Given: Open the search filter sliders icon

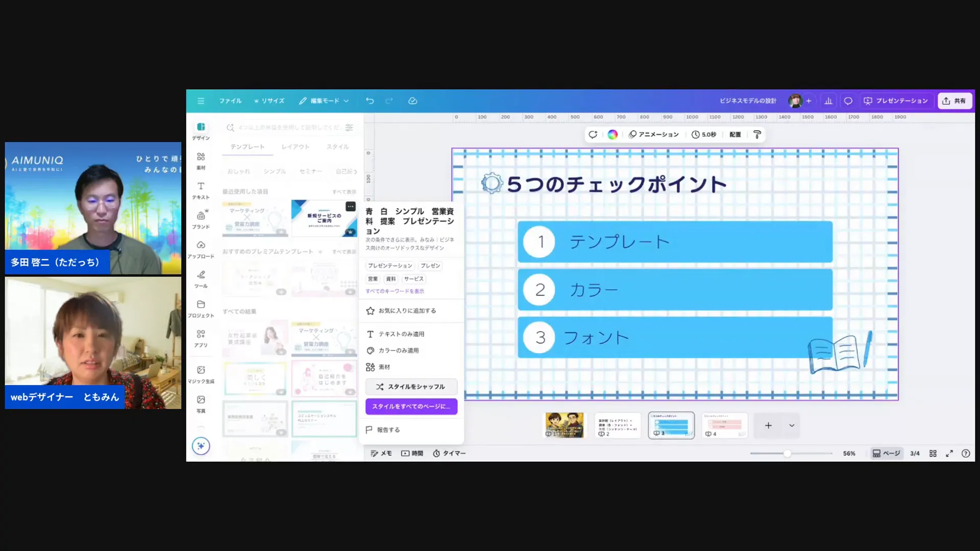Looking at the screenshot, I should click(349, 128).
